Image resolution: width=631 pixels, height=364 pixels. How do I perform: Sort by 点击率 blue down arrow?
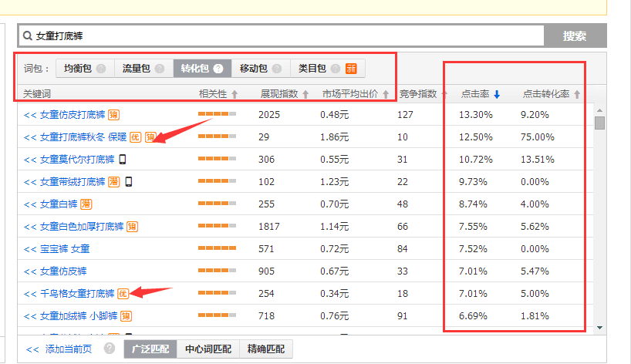point(497,94)
